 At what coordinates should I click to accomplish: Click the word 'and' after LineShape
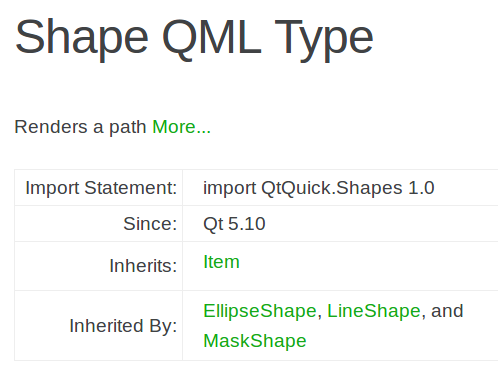tap(447, 311)
